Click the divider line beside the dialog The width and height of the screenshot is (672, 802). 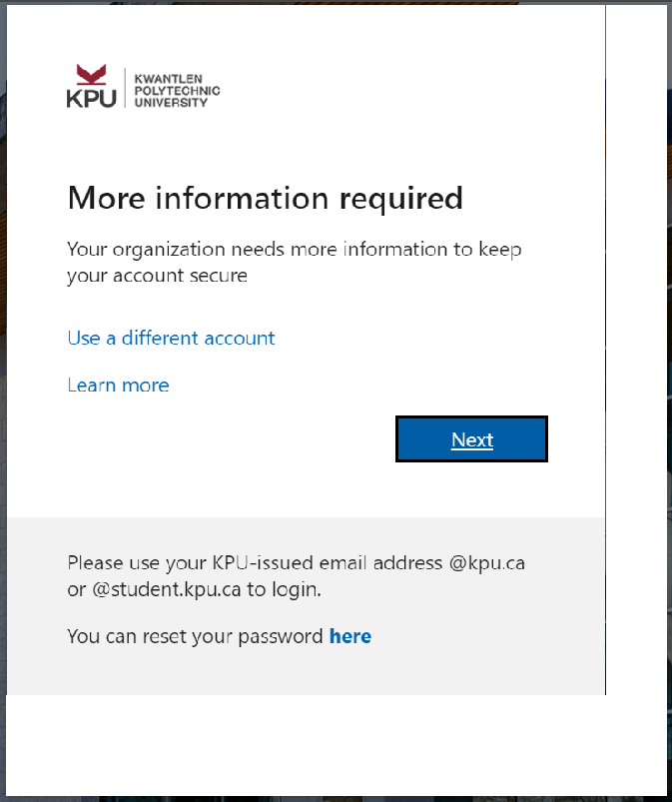(x=605, y=350)
